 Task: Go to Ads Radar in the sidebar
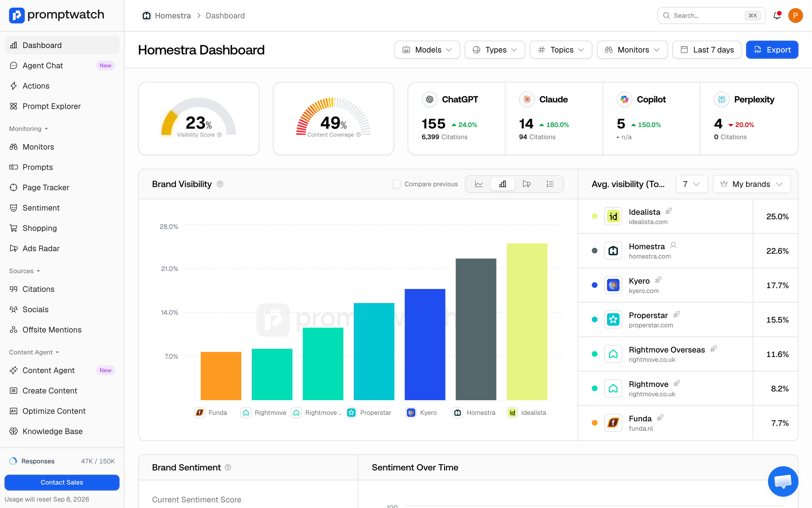click(x=62, y=248)
